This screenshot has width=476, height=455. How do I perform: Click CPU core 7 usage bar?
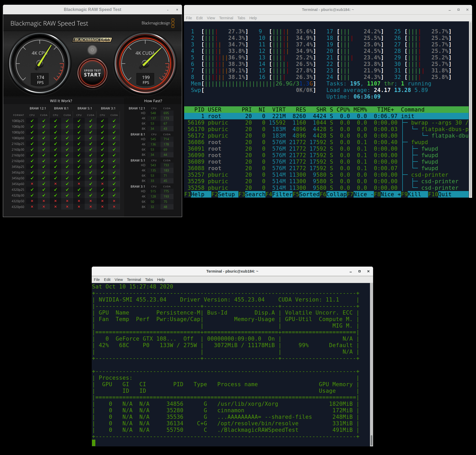[220, 71]
